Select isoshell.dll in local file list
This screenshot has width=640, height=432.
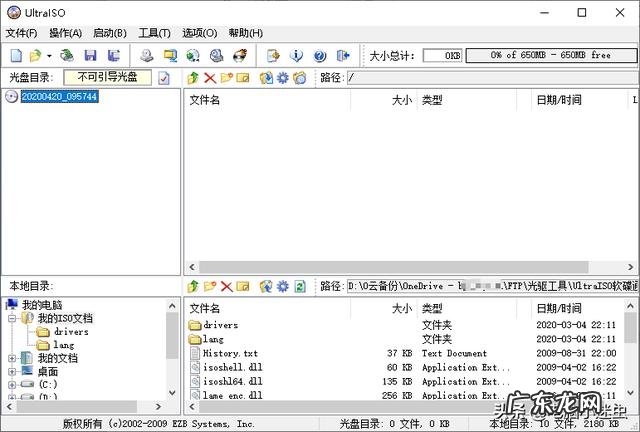pyautogui.click(x=233, y=367)
